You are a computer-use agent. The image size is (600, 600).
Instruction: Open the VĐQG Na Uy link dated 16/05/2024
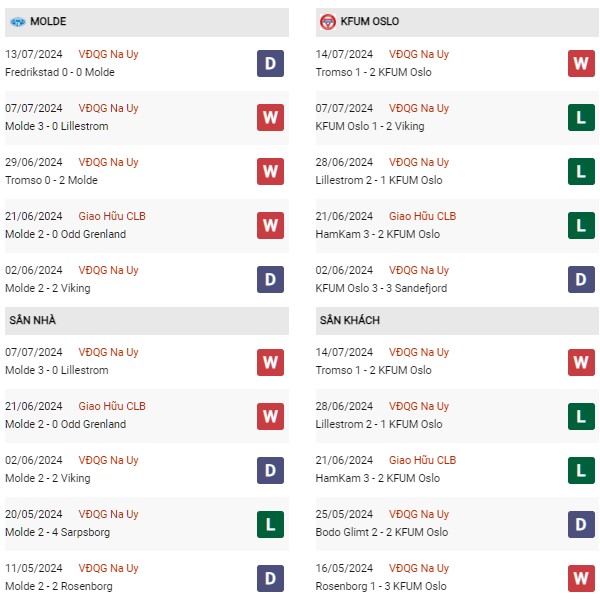(419, 568)
